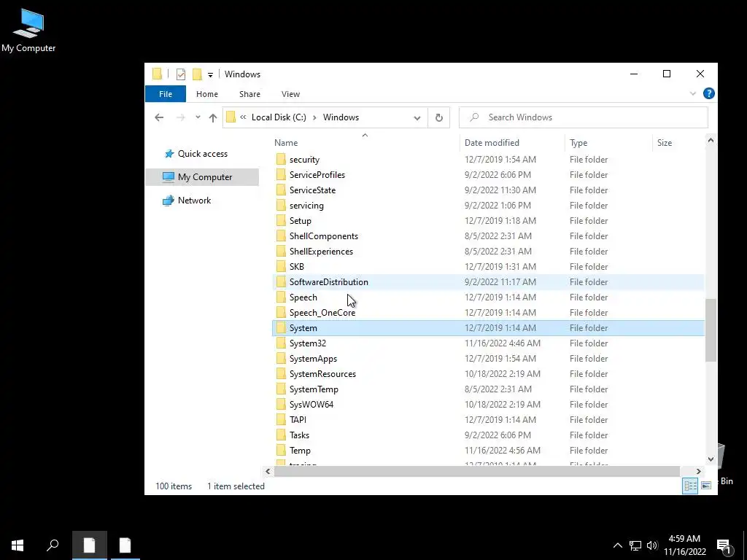Click the SystemResources folder name

click(322, 374)
